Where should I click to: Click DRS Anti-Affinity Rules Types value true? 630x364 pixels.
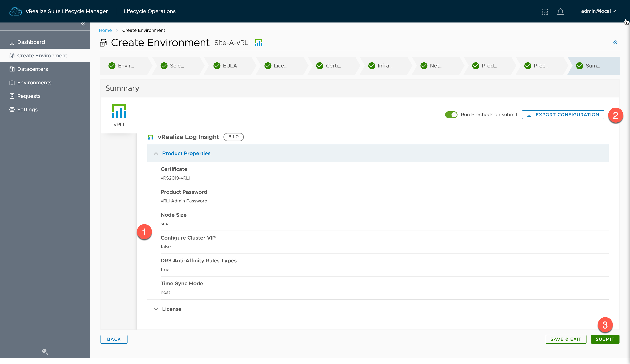tap(165, 270)
